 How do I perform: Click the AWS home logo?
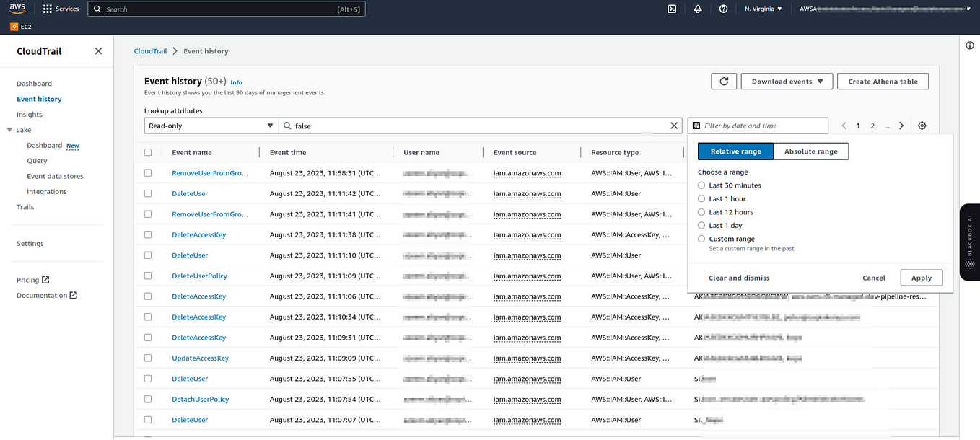(17, 9)
